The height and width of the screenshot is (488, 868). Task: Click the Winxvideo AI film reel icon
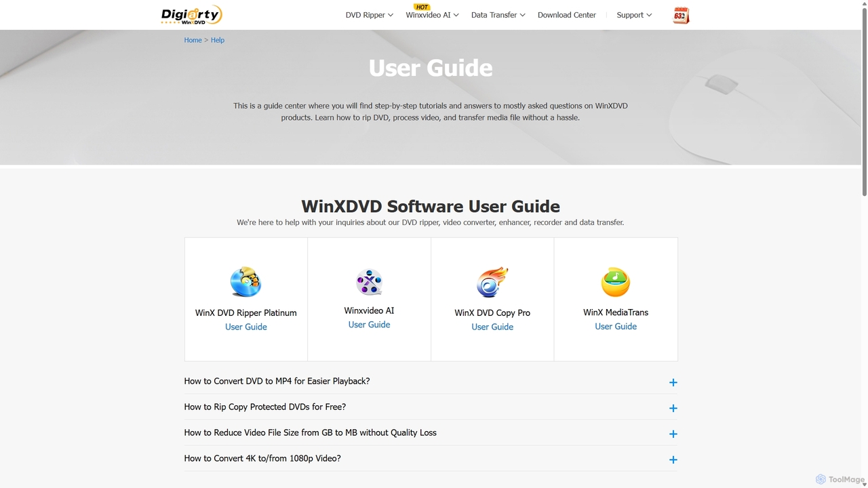pyautogui.click(x=369, y=282)
